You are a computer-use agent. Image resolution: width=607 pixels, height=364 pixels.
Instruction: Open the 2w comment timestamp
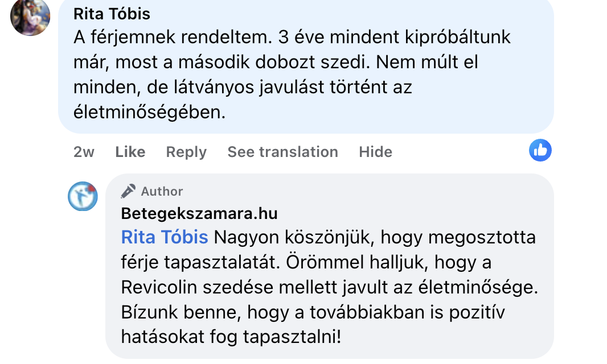[84, 152]
